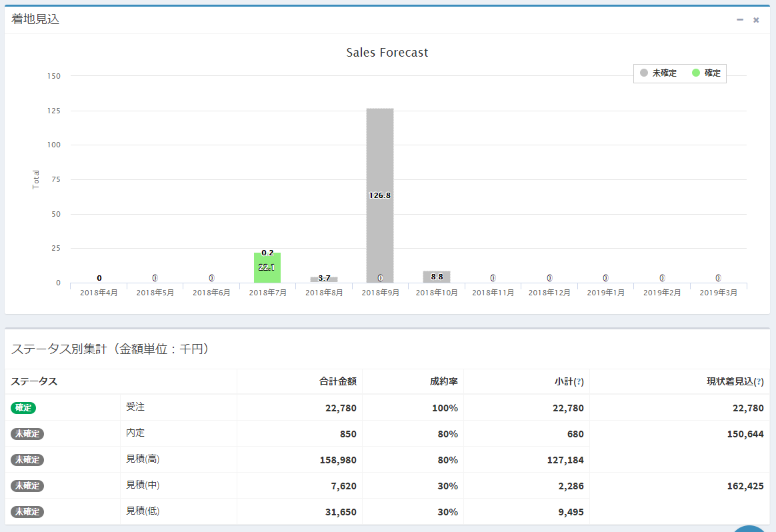Click the 100 value on the Y axis
776x532 pixels.
pyautogui.click(x=54, y=145)
